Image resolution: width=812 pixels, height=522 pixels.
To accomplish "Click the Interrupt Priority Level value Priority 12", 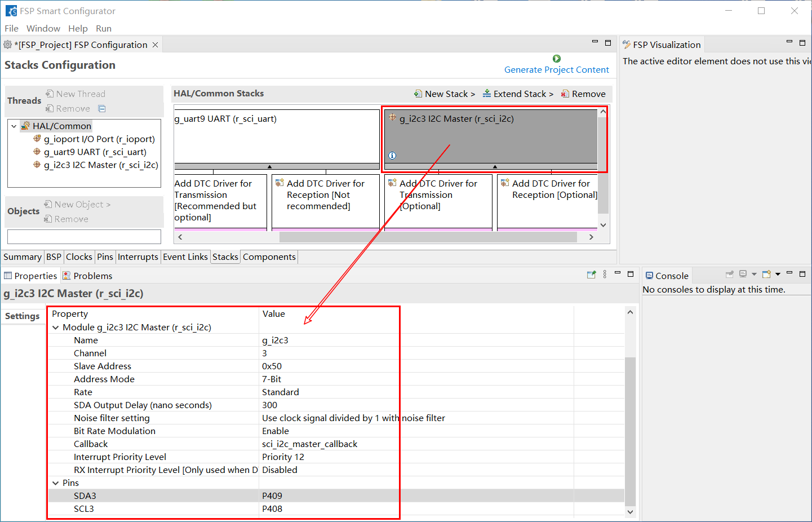I will click(x=283, y=457).
